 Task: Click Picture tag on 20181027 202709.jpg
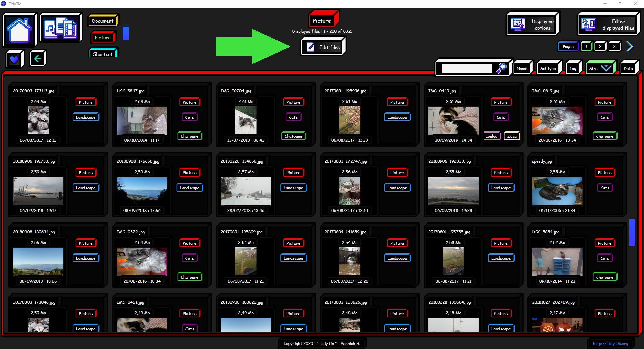tap(605, 313)
